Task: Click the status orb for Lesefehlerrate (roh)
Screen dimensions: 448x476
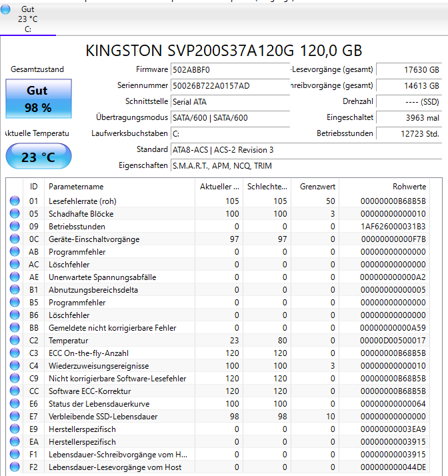Action: pos(15,201)
